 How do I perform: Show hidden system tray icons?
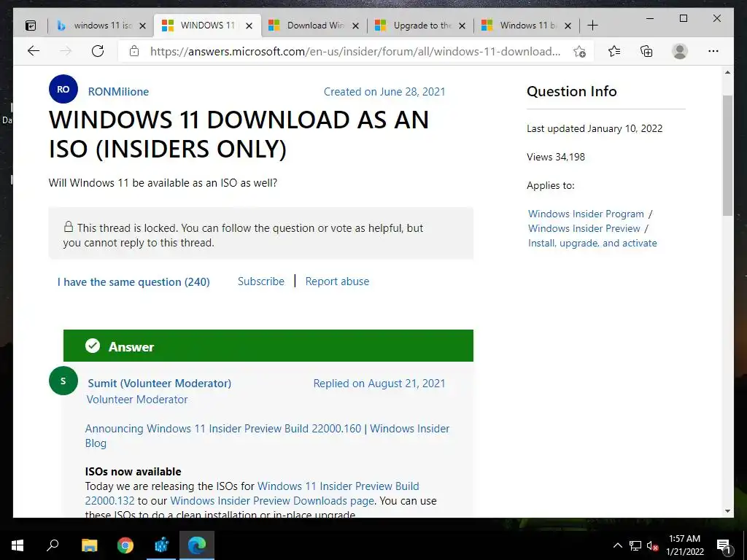pyautogui.click(x=617, y=545)
